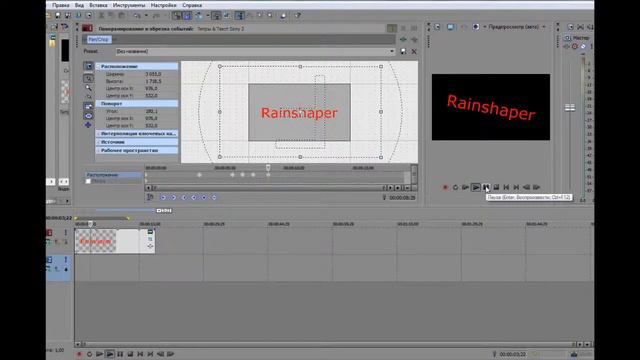Screen dimensions: 640x360
Task: Go to first keyframe button
Action: 163,198
